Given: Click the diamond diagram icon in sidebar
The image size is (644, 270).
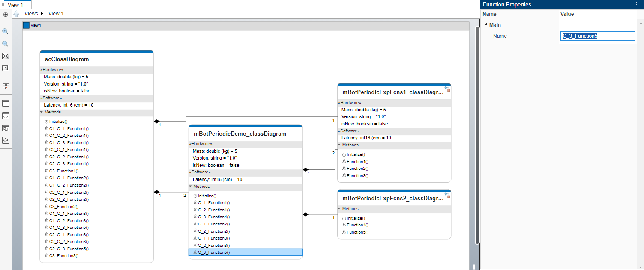Looking at the screenshot, I should pos(6,140).
